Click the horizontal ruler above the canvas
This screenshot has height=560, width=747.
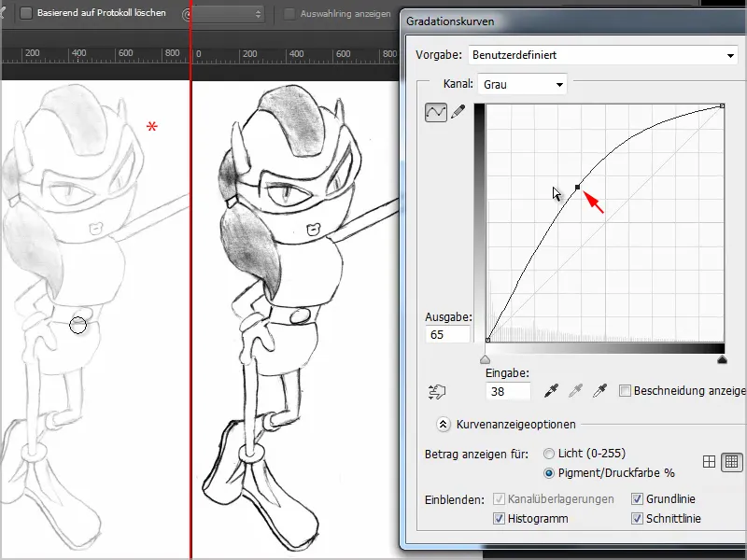200,54
